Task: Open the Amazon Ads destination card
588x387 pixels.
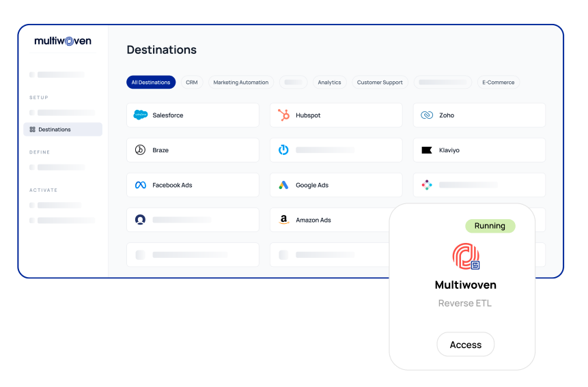Action: [x=330, y=220]
